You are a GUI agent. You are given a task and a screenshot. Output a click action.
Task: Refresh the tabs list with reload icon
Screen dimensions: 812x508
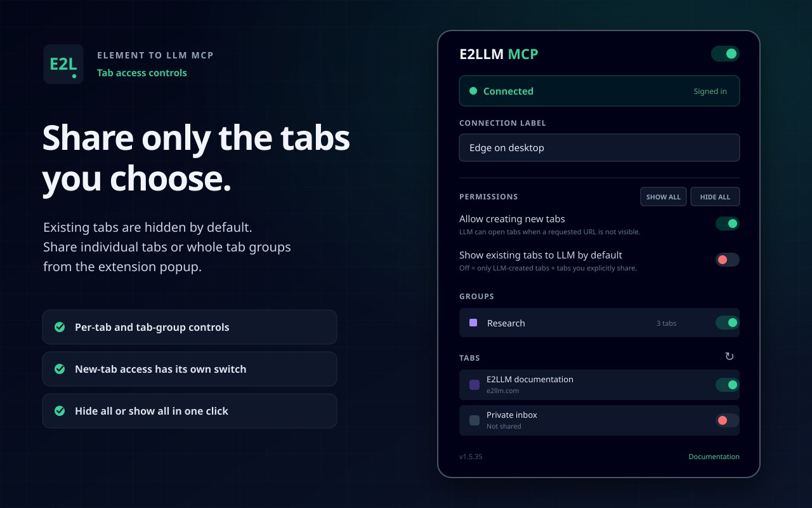[x=729, y=357]
